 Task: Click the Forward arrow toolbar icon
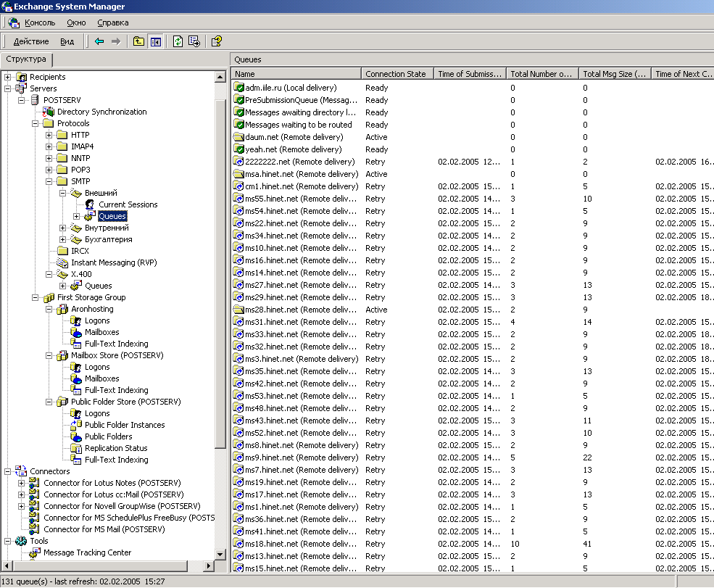[x=116, y=41]
